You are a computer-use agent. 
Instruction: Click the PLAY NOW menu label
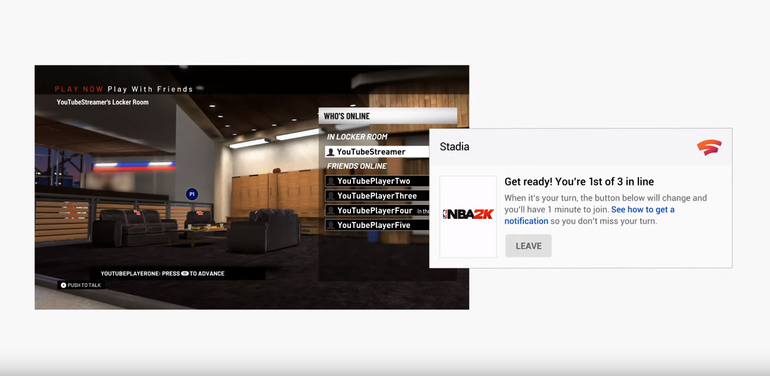click(79, 89)
